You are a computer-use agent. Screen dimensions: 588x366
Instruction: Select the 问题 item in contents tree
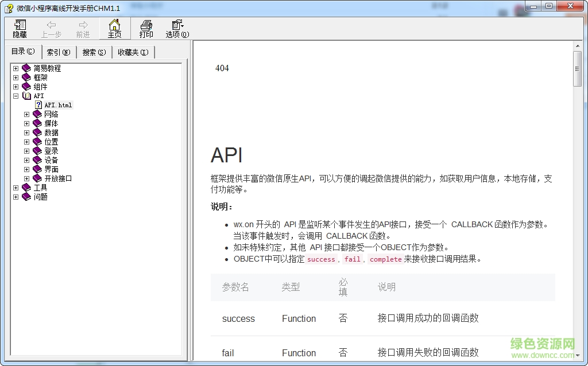[x=40, y=197]
